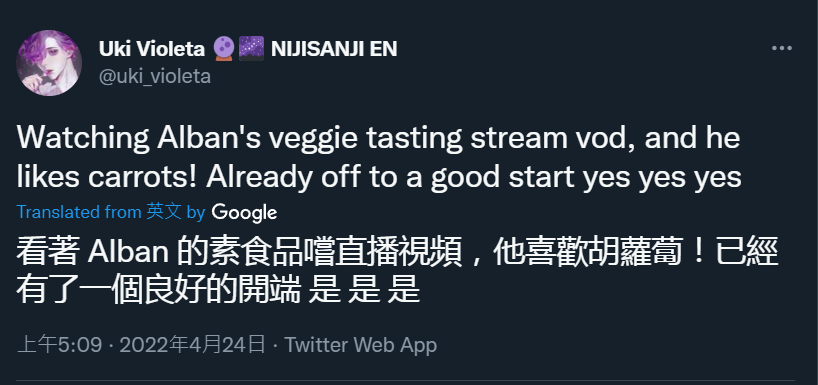
Task: Click the 英文 source language label
Action: (x=164, y=212)
